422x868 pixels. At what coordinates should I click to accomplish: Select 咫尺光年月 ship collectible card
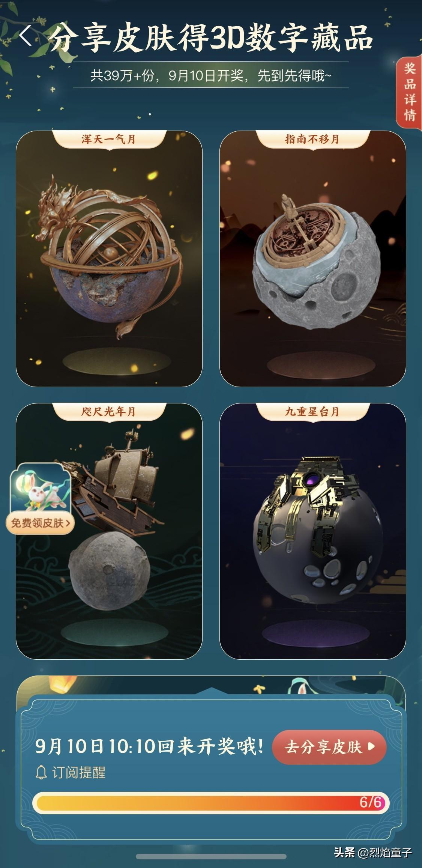pos(109,531)
